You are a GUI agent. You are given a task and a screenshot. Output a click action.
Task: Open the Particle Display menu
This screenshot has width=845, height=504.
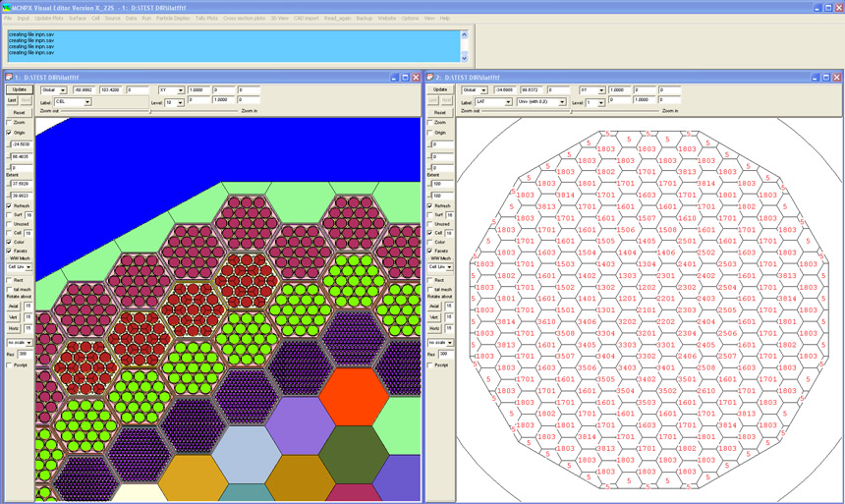point(173,18)
